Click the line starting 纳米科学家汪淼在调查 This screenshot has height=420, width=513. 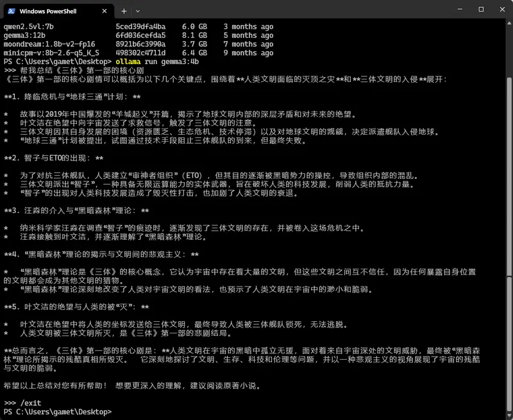point(192,228)
